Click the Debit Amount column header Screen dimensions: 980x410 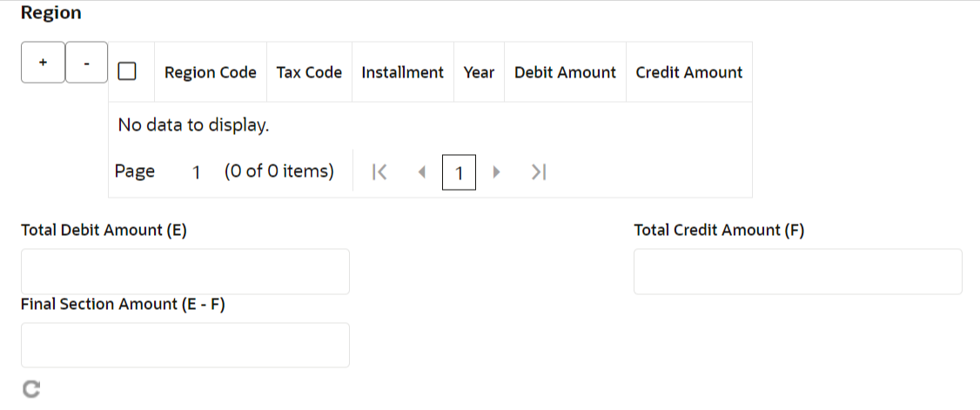click(565, 72)
